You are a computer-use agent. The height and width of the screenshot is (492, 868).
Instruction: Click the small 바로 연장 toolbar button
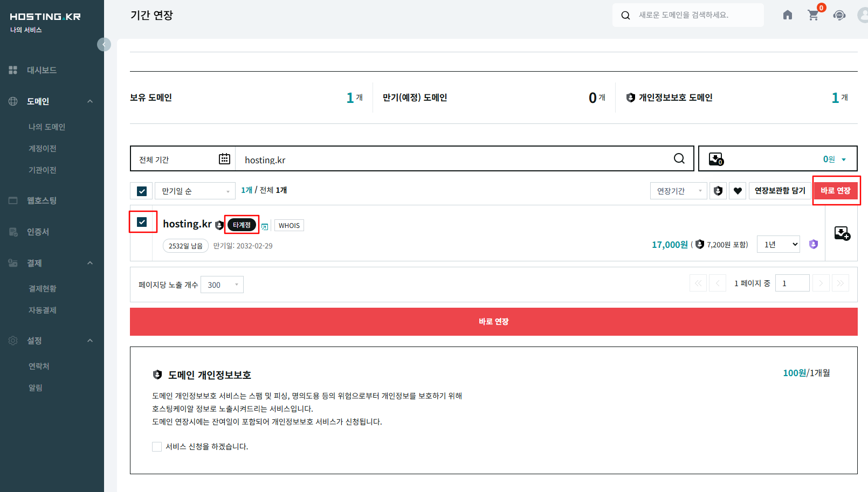(836, 191)
